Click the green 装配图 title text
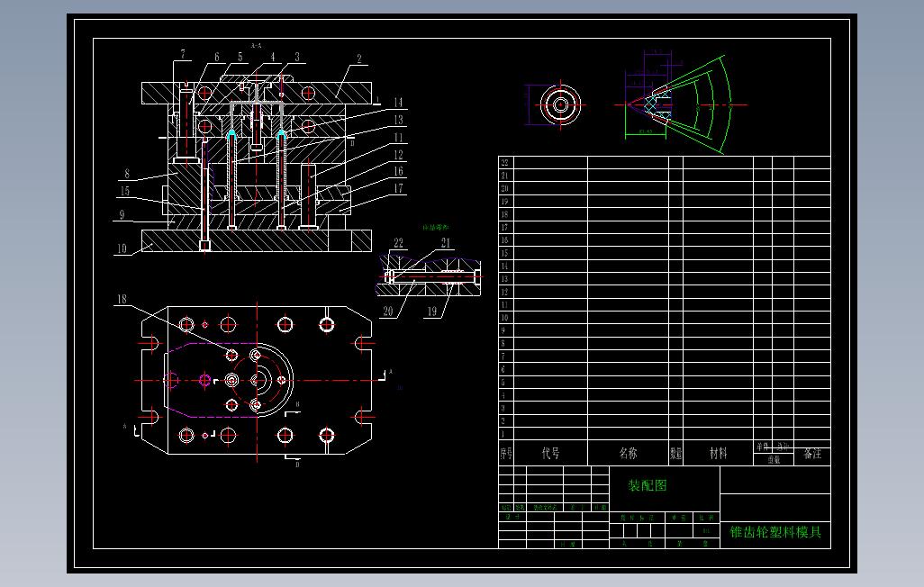The image size is (924, 587). tap(647, 485)
